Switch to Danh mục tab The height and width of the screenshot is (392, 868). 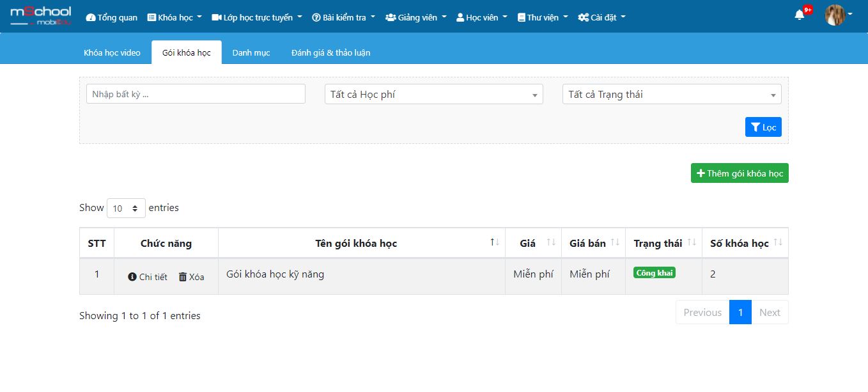point(251,52)
